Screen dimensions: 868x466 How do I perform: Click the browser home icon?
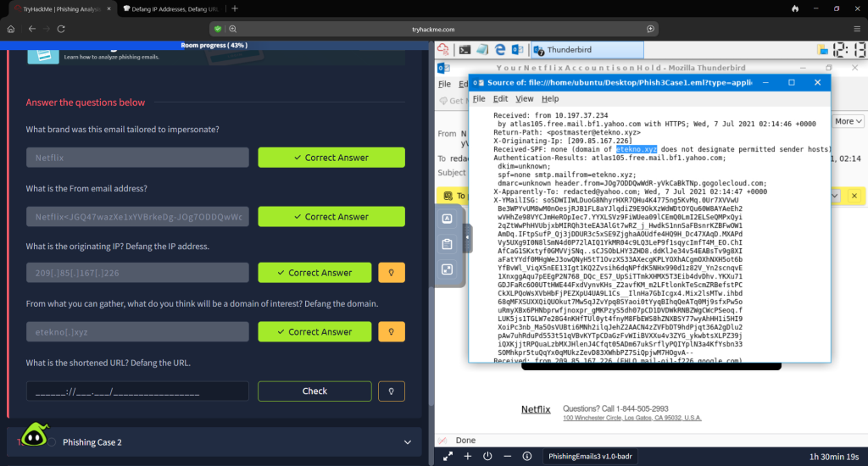(x=11, y=28)
